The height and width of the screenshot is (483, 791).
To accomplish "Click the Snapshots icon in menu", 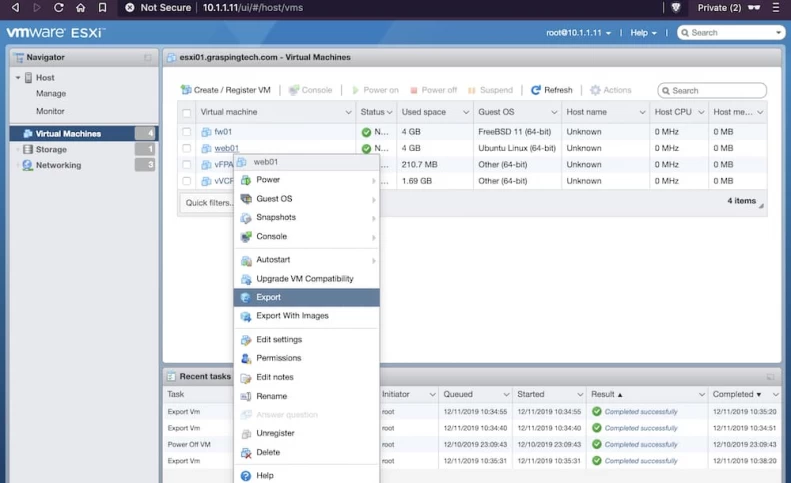I will click(x=246, y=218).
